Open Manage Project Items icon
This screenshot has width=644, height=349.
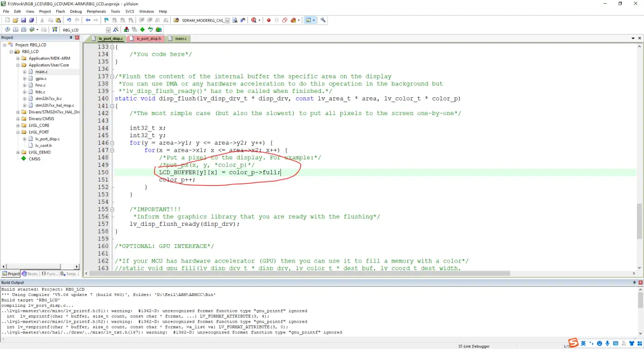(x=126, y=30)
